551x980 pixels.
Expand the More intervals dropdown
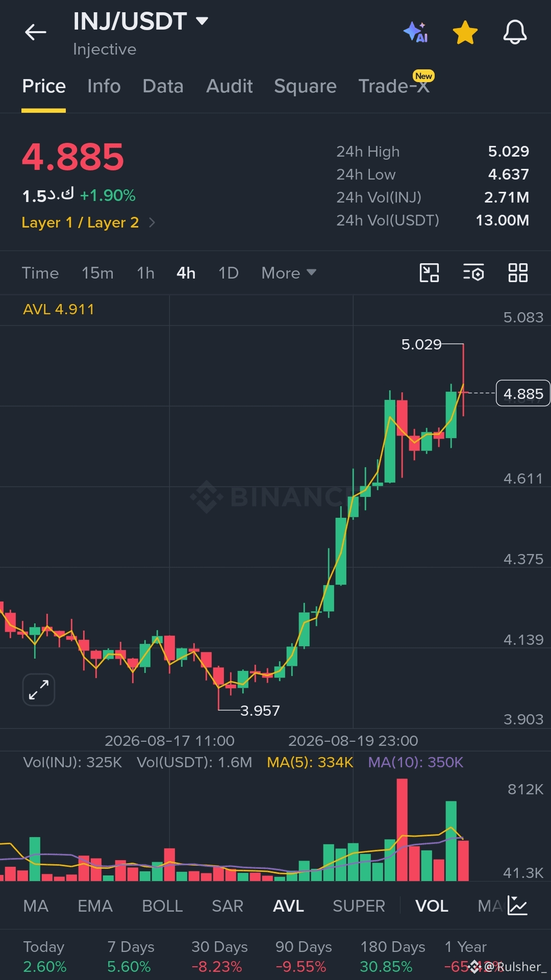[289, 273]
